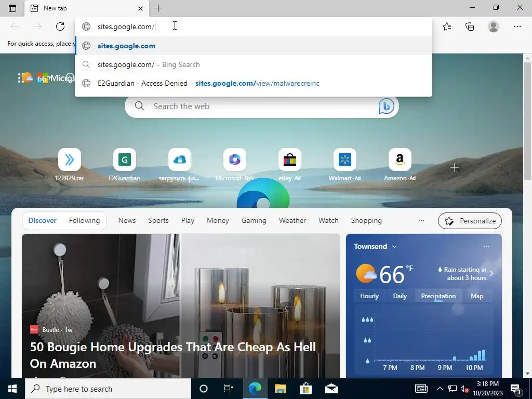Open Settings and more ellipsis menu
This screenshot has height=399, width=532.
coord(517,26)
